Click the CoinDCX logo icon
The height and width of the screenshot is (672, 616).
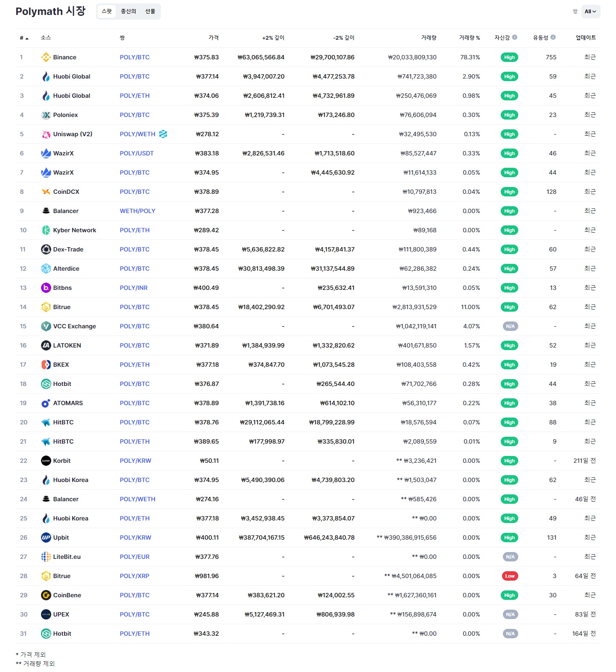46,192
